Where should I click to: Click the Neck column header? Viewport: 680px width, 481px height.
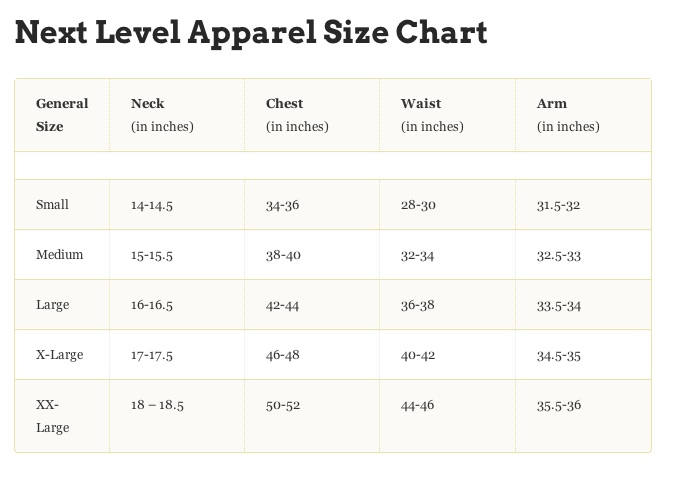[162, 115]
